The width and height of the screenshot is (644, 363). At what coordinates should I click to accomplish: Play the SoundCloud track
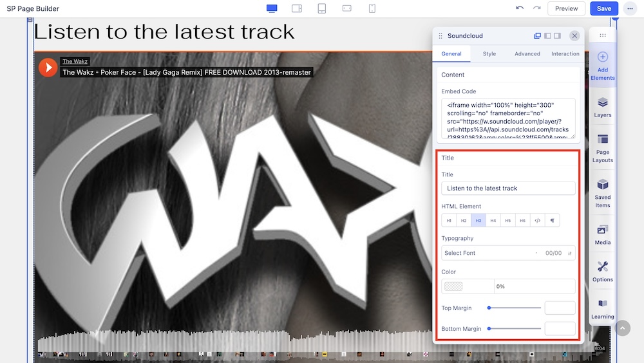pos(48,68)
